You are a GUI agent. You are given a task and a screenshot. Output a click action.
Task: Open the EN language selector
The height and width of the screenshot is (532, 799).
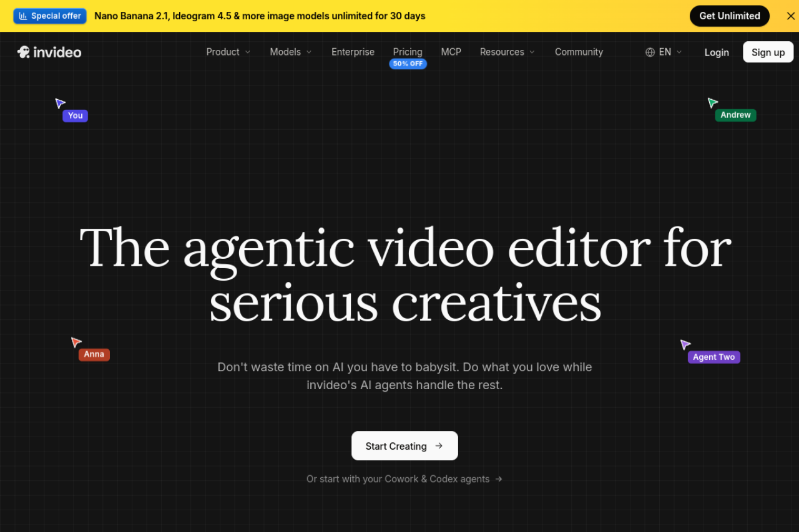pos(664,52)
